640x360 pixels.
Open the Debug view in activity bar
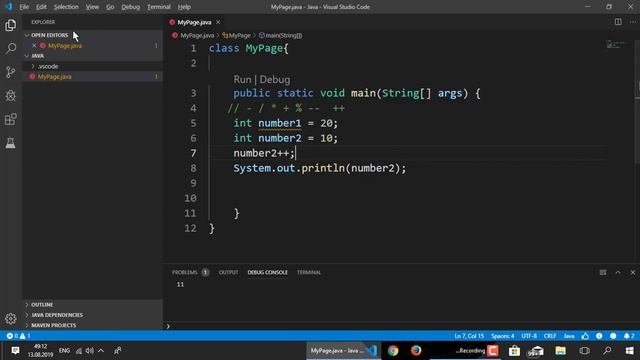click(11, 96)
